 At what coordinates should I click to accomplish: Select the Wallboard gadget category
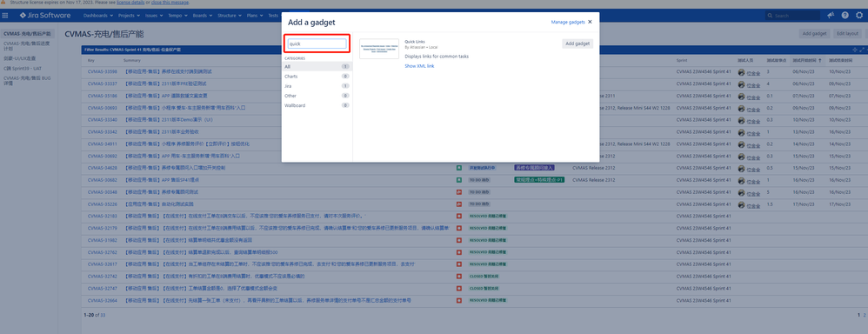317,104
